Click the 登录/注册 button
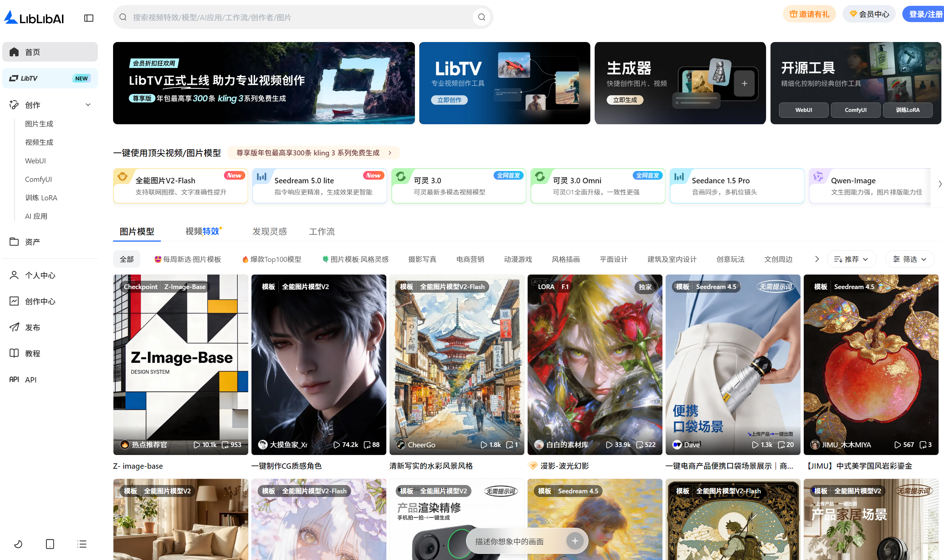 924,14
